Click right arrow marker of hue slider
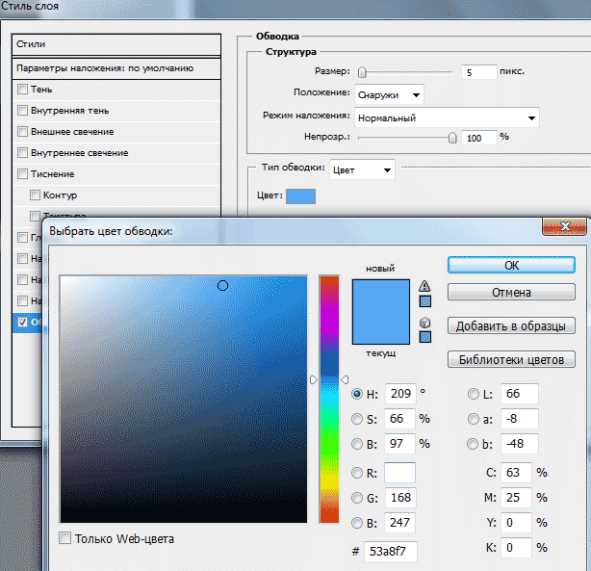 click(345, 380)
